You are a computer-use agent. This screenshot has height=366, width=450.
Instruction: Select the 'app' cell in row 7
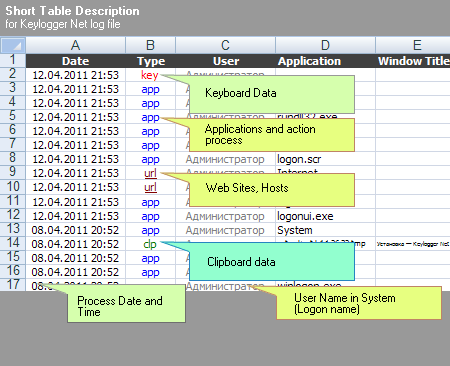151,145
